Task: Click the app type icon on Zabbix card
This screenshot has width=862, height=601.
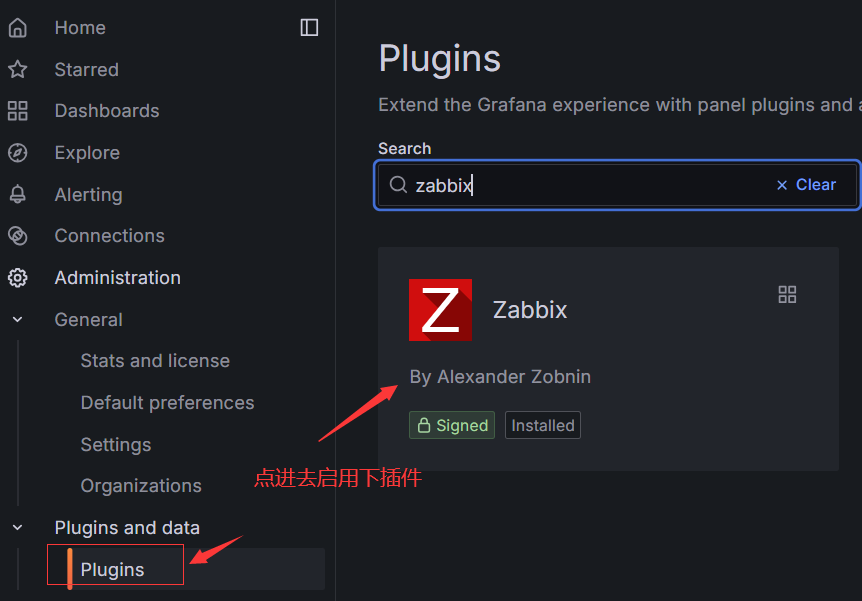Action: [x=787, y=294]
